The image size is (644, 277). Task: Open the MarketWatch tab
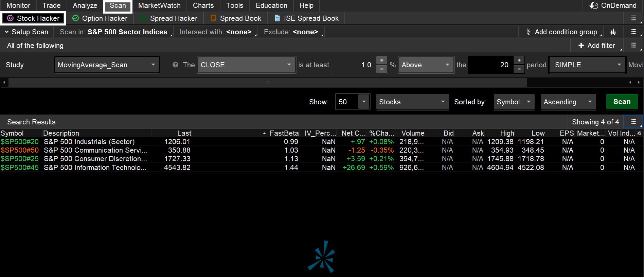159,5
